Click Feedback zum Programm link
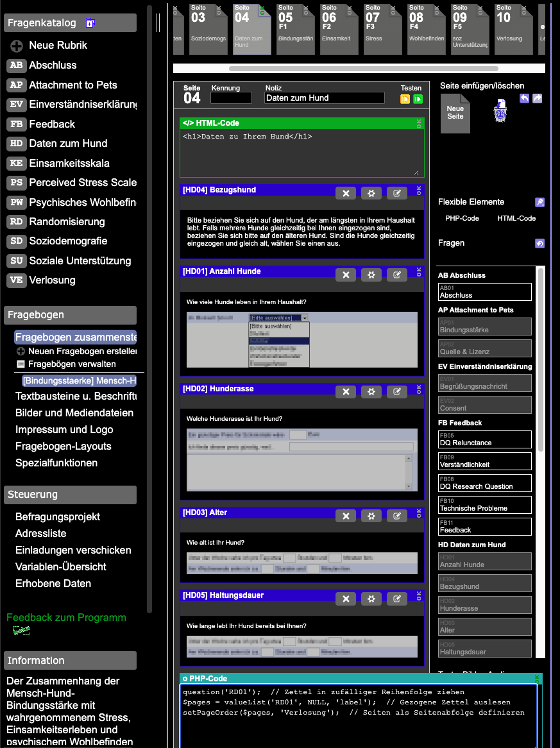This screenshot has height=748, width=560. tap(66, 617)
